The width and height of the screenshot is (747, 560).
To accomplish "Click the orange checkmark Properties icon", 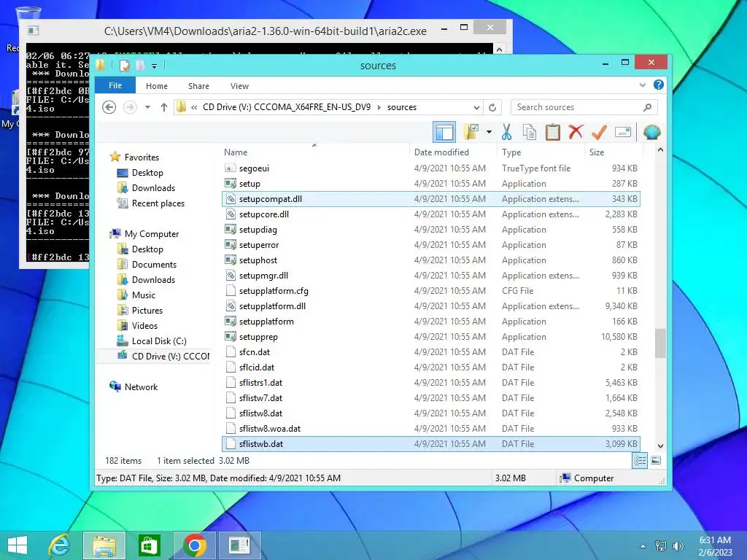I will tap(599, 132).
